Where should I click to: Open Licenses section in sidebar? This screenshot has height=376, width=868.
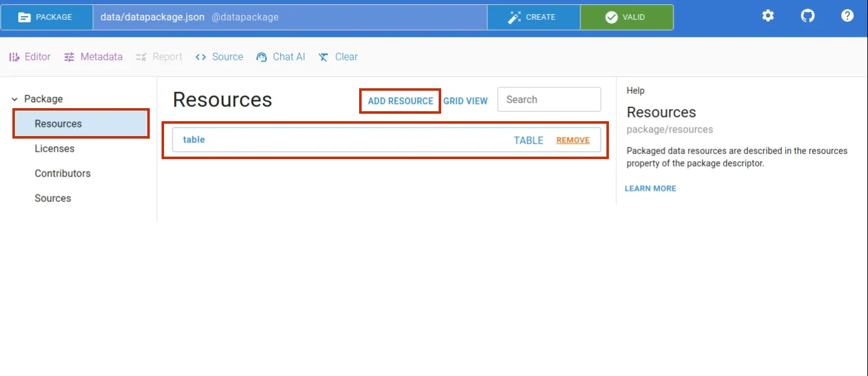[x=55, y=149]
